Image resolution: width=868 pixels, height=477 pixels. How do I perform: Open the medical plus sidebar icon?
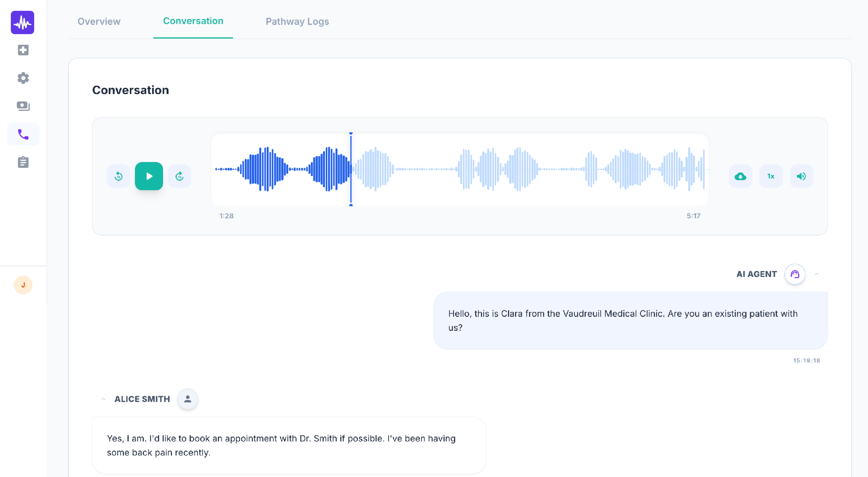coord(23,50)
